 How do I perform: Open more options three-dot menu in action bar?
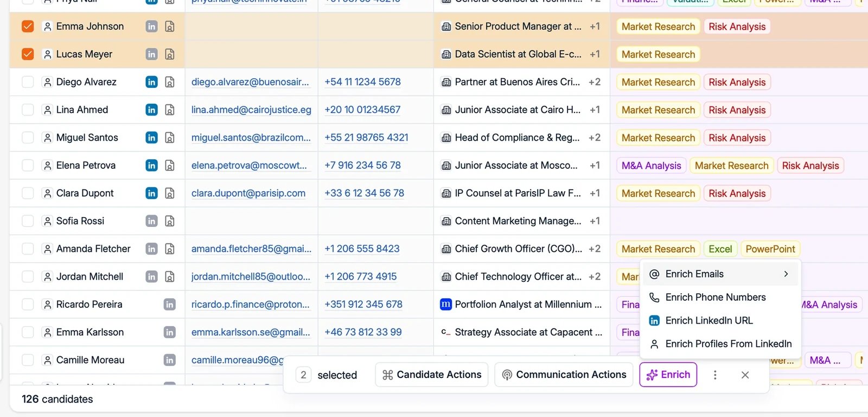click(x=715, y=375)
